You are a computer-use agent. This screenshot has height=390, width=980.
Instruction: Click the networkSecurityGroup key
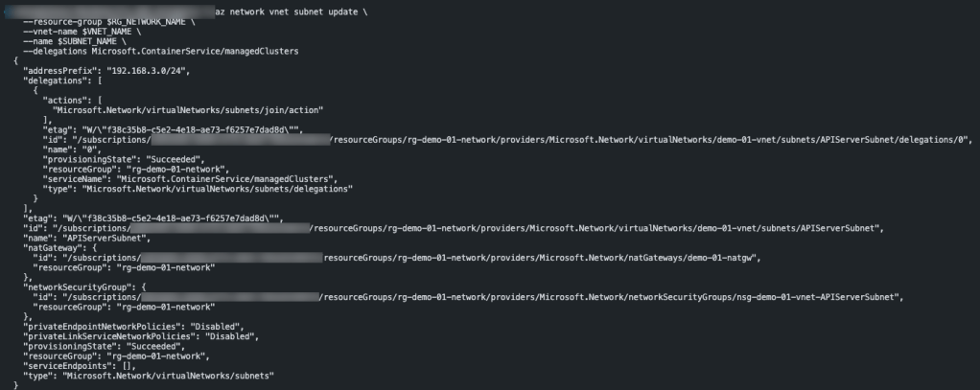[x=74, y=287]
